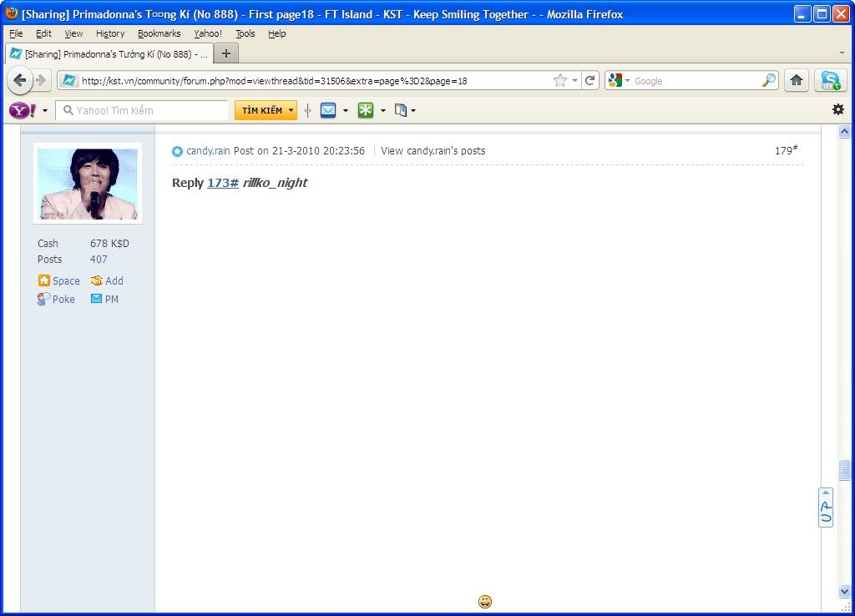
Task: Click the Google search magnifier icon
Action: tap(769, 80)
